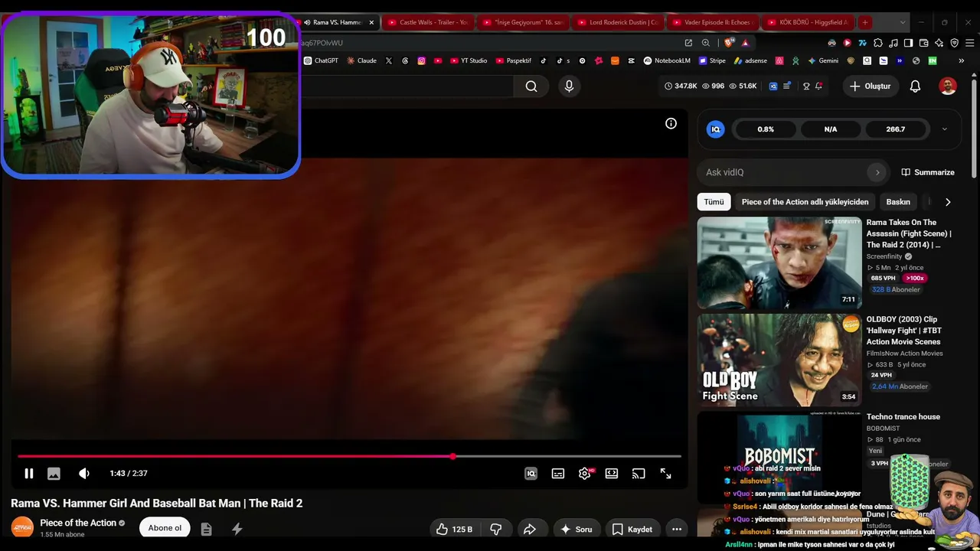The image size is (980, 551).
Task: Open the Claude bookmark
Action: tap(361, 60)
